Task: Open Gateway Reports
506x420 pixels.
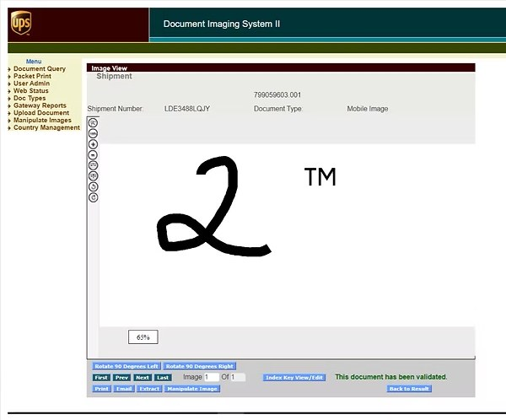Action: click(x=40, y=105)
